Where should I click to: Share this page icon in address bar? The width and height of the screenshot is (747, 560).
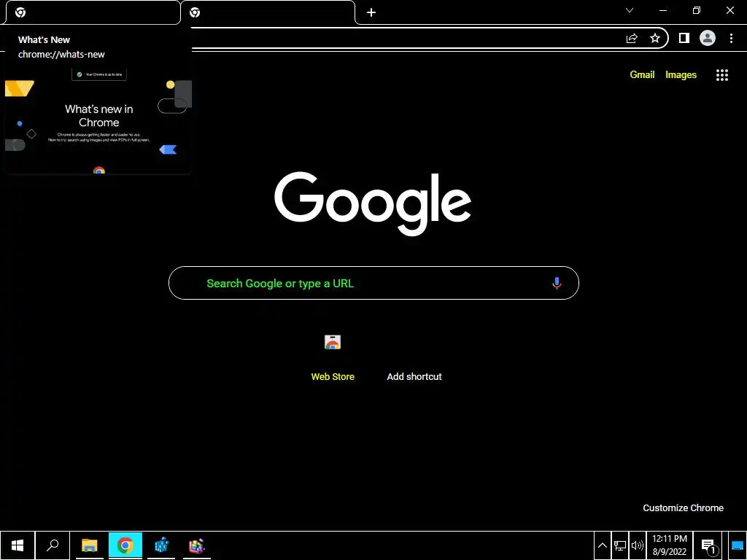(x=632, y=38)
